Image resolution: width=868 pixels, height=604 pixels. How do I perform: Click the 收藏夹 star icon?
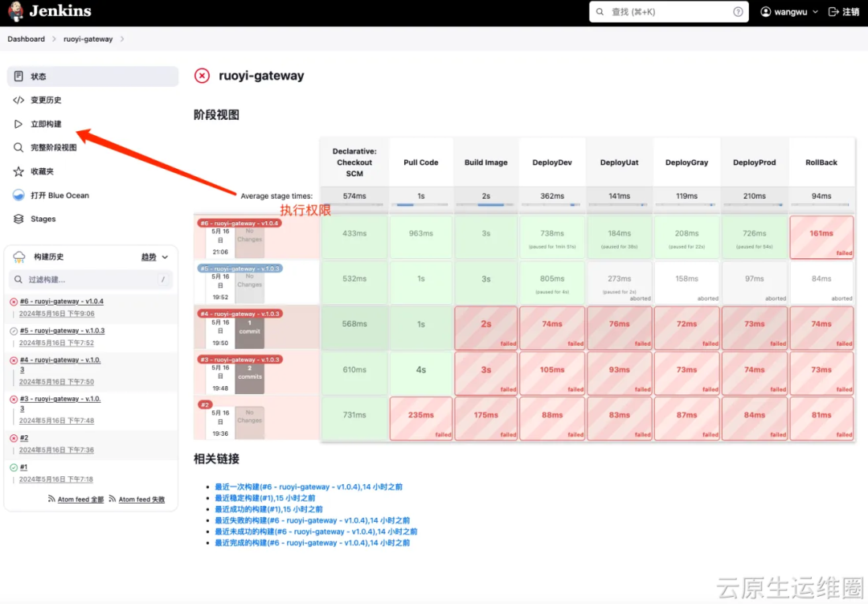click(x=18, y=171)
